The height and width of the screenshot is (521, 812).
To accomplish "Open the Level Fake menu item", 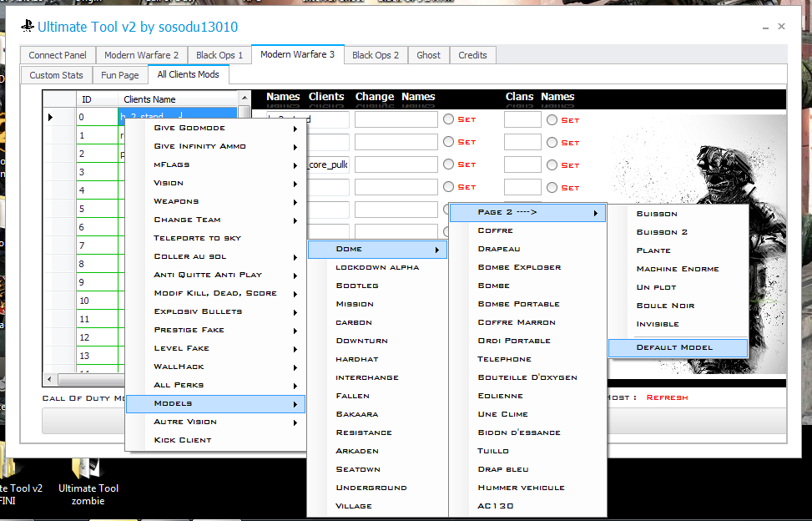I will pyautogui.click(x=215, y=348).
